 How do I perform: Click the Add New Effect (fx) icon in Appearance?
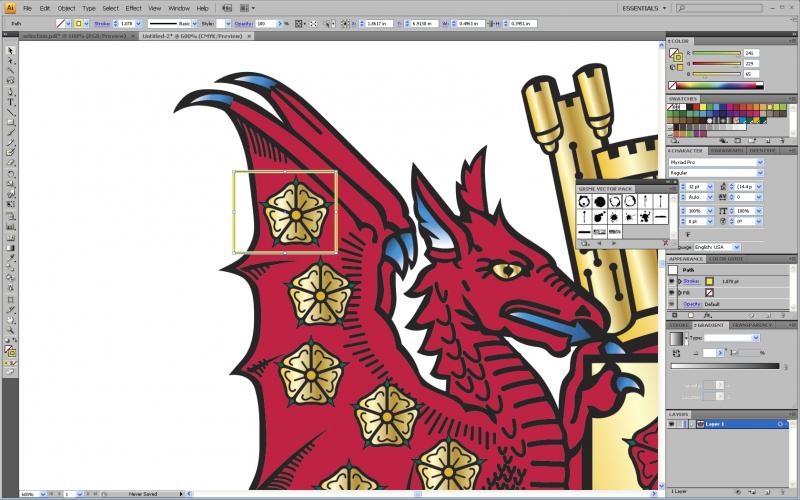click(708, 316)
